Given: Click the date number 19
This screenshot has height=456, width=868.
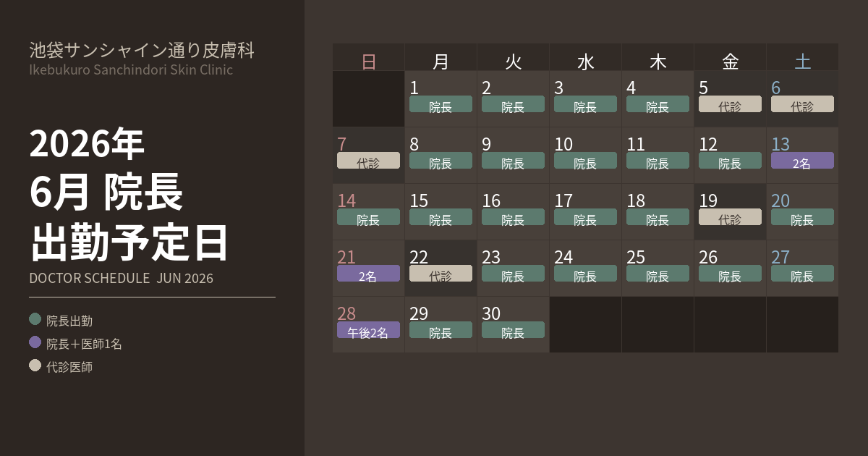Looking at the screenshot, I should point(708,200).
